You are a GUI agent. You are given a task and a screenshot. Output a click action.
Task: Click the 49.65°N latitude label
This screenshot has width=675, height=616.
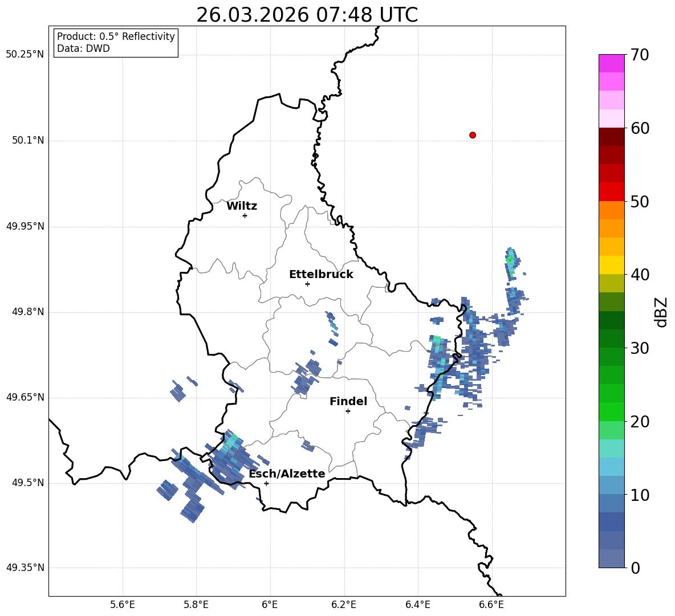click(x=25, y=397)
